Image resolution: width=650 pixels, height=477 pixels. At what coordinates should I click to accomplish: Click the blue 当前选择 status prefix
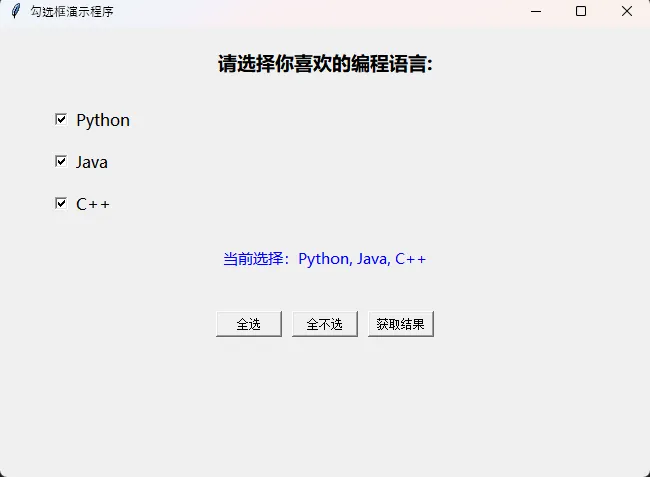(258, 259)
